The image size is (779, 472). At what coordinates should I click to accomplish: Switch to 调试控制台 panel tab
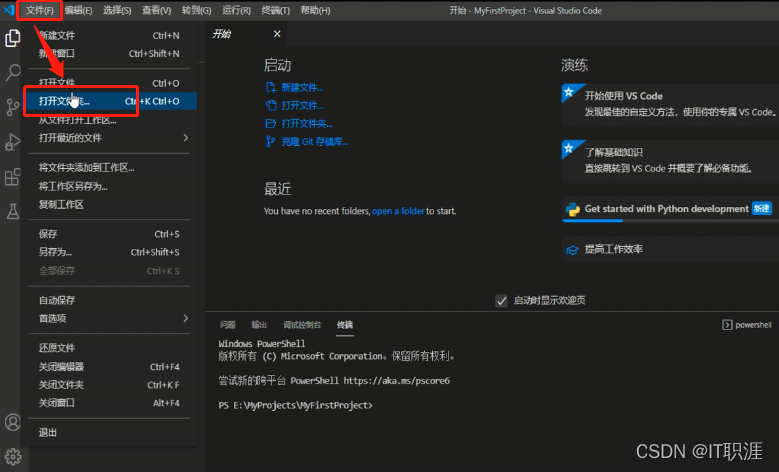click(x=302, y=325)
